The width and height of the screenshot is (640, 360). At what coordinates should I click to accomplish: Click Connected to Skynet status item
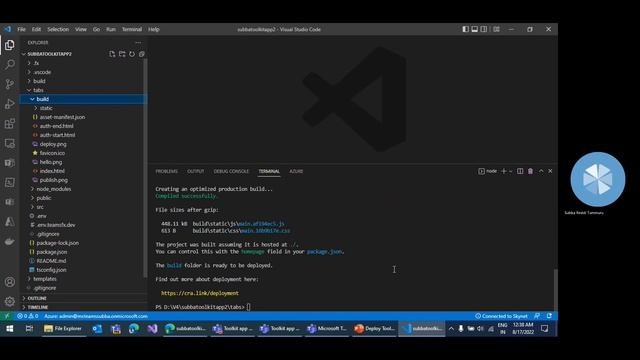click(x=501, y=316)
